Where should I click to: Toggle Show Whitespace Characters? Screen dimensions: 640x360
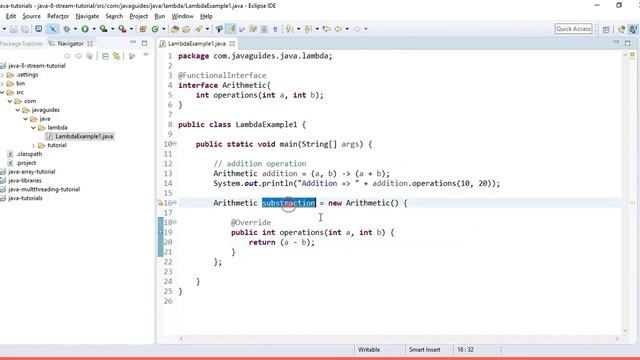pyautogui.click(x=276, y=29)
